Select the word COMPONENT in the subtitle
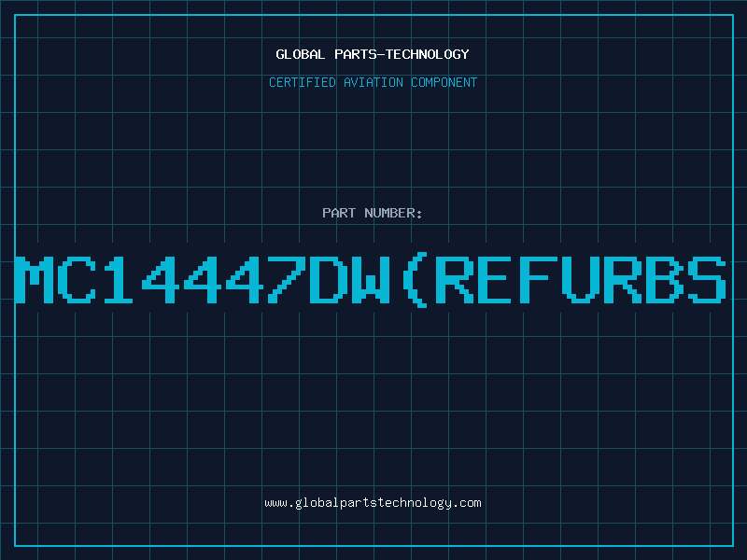Image resolution: width=747 pixels, height=560 pixels. 444,82
